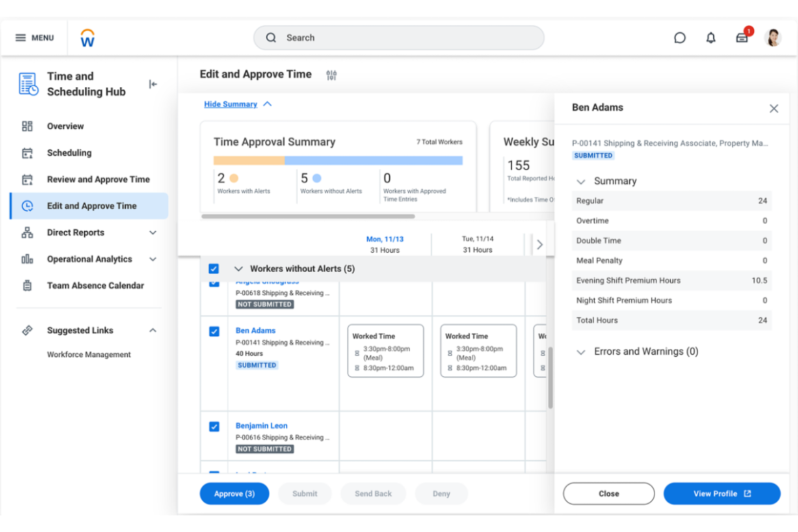
Task: Open the filter settings icon beside page title
Action: click(x=331, y=75)
